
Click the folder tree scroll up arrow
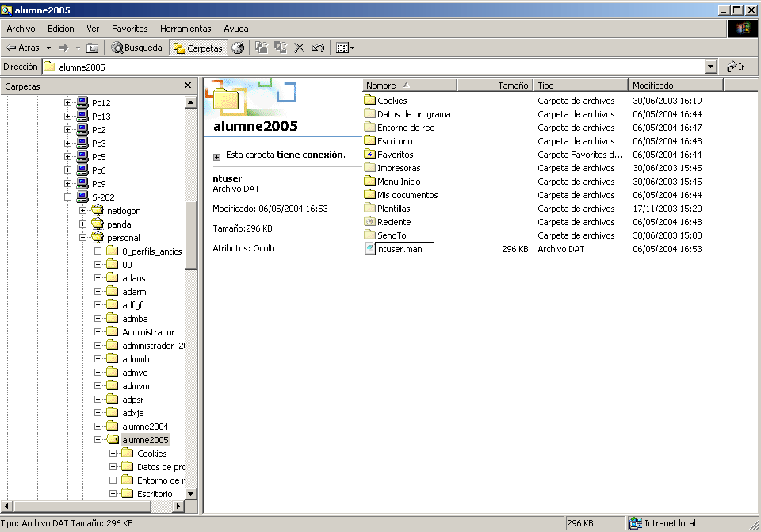click(191, 102)
